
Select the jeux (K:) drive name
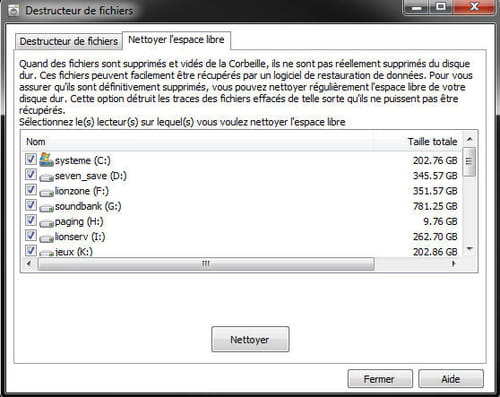[74, 252]
